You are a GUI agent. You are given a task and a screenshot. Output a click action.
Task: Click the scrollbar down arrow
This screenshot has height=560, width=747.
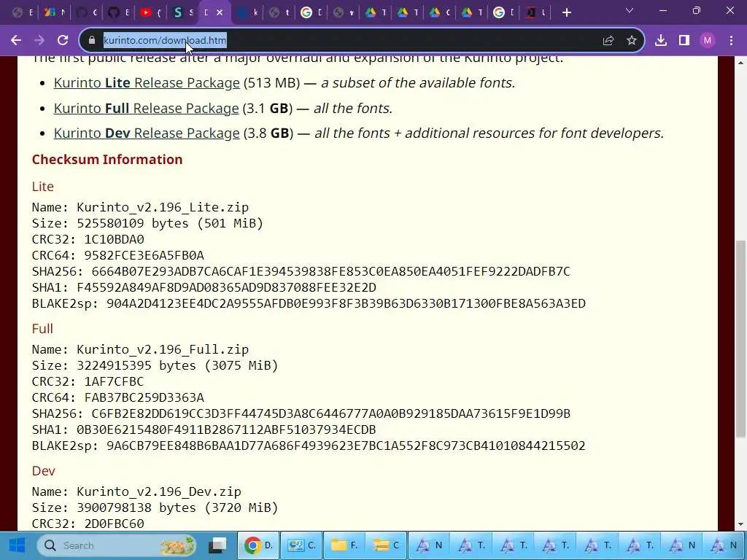tap(740, 525)
